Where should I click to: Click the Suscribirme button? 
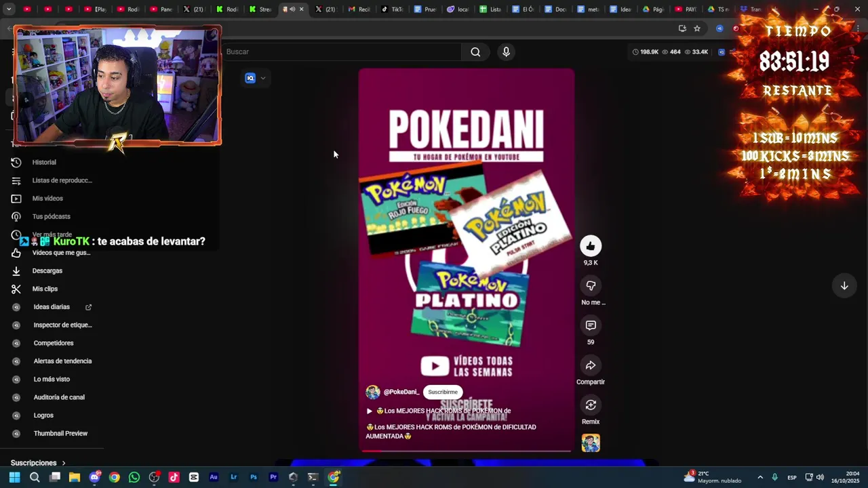[443, 392]
